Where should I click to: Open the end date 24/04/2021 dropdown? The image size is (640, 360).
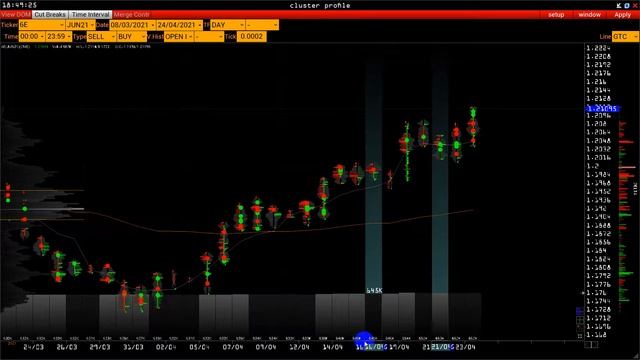click(x=180, y=25)
